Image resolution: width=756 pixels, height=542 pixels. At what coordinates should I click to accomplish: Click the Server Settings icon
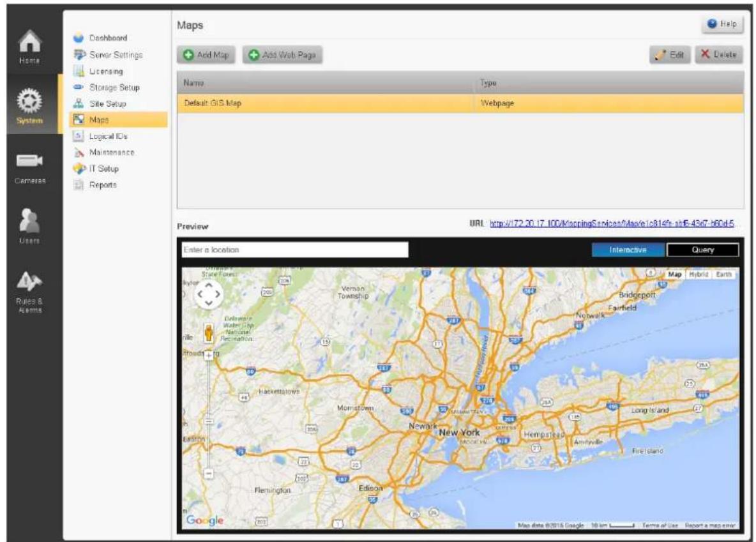click(x=79, y=54)
